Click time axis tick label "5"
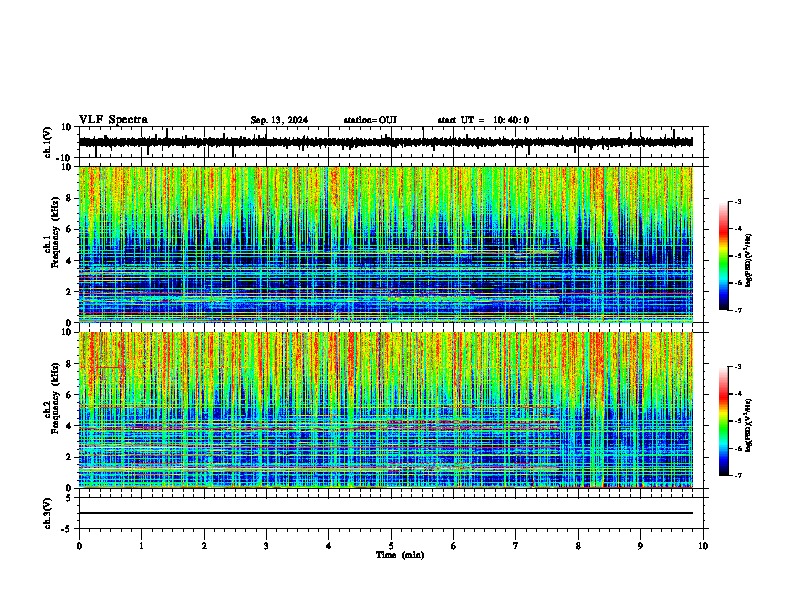The image size is (792, 612). (x=391, y=546)
